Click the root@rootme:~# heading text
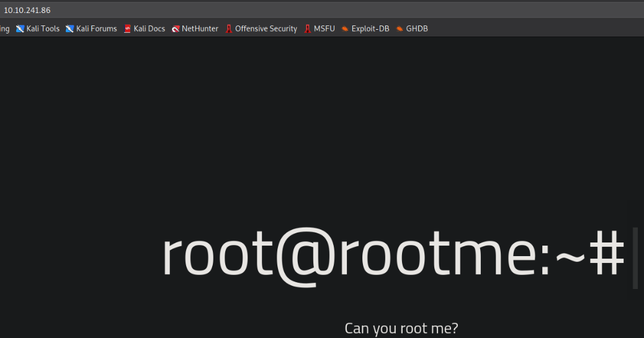 (x=393, y=256)
